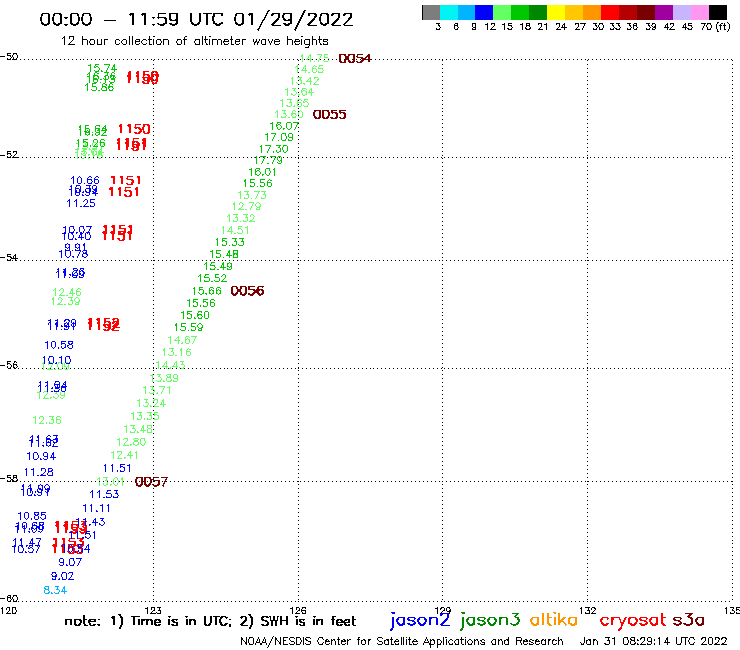
Task: Click the wave height value '10.85'
Action: [x=32, y=516]
